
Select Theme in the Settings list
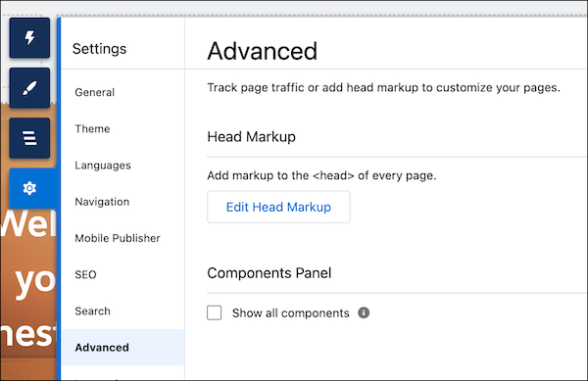(123, 128)
